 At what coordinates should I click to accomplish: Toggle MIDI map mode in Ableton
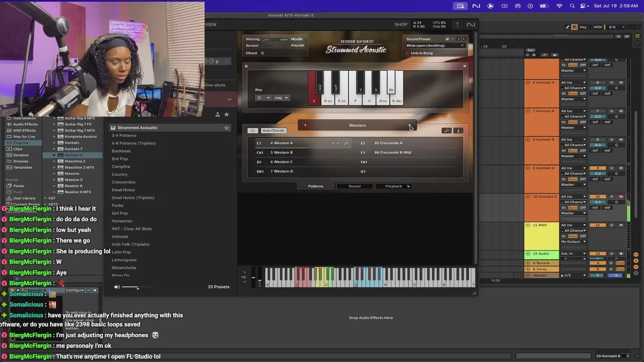(x=598, y=27)
